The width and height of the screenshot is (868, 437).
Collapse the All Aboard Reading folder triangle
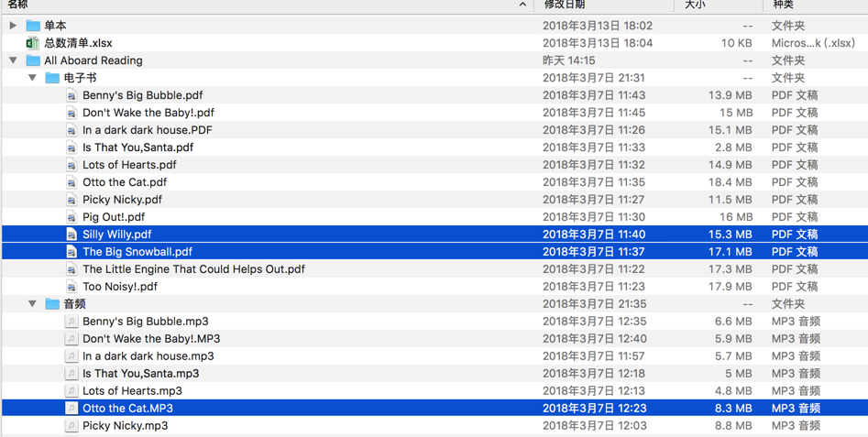coord(13,60)
